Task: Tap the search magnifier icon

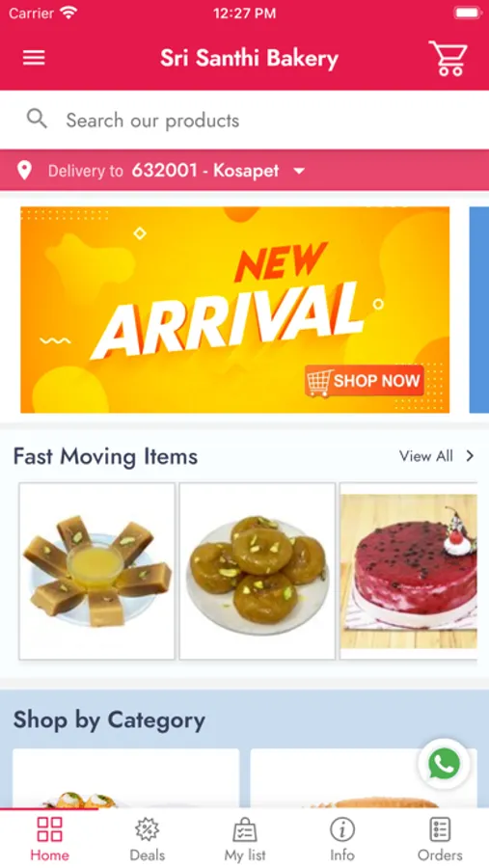Action: click(37, 119)
